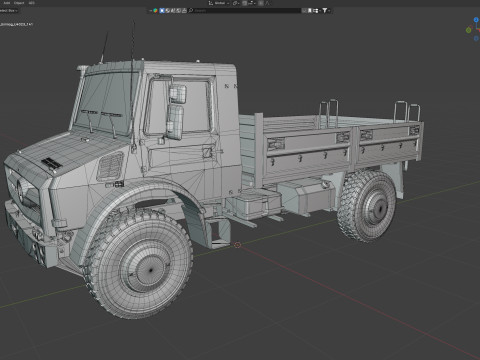Select the truck's rear wheel mesh
The width and height of the screenshot is (480, 360).
pyautogui.click(x=367, y=206)
